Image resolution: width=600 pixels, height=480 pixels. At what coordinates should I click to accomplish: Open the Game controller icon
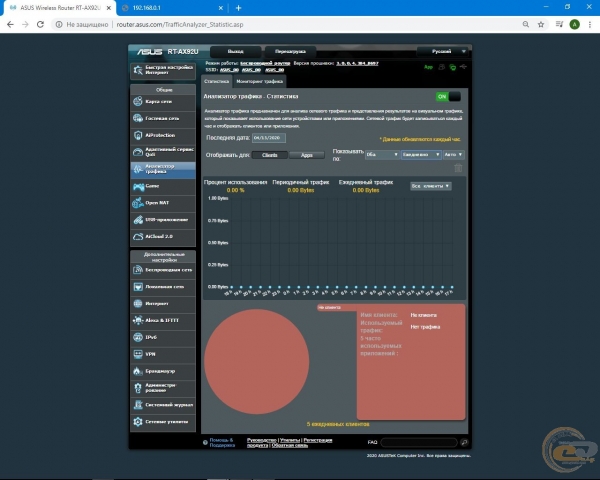(138, 186)
